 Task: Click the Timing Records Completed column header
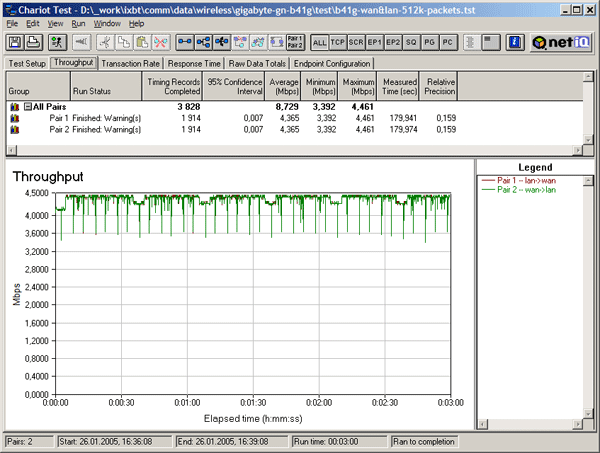coord(171,85)
